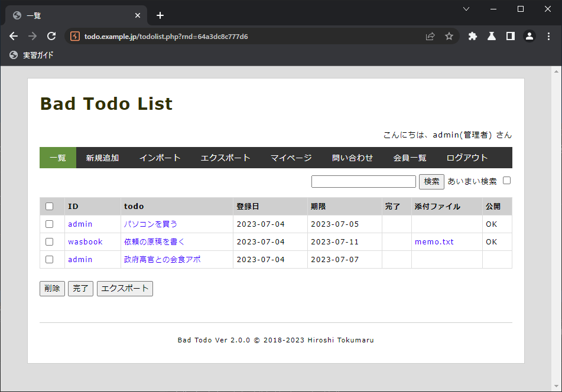Image resolution: width=562 pixels, height=392 pixels.
Task: Open the profile avatar menu
Action: (x=529, y=36)
